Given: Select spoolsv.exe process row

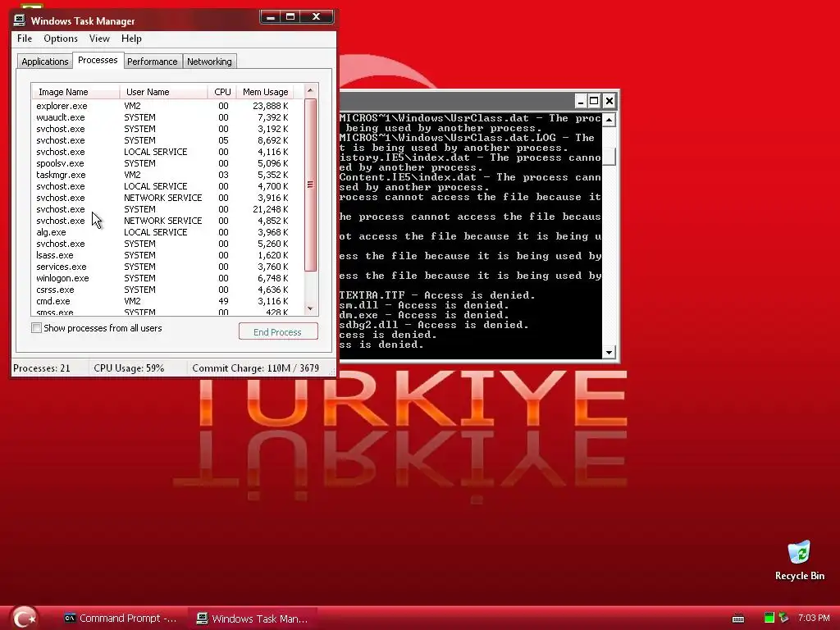Looking at the screenshot, I should click(x=163, y=163).
